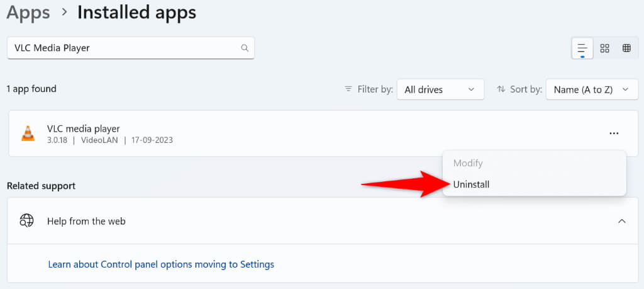Open Learn about Control panel options link
This screenshot has height=289, width=644.
click(161, 264)
